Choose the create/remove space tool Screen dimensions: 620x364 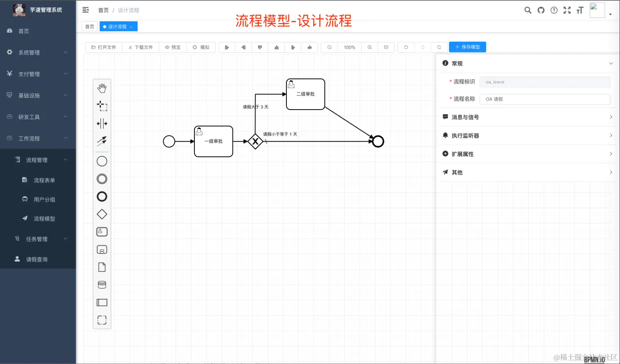[102, 123]
